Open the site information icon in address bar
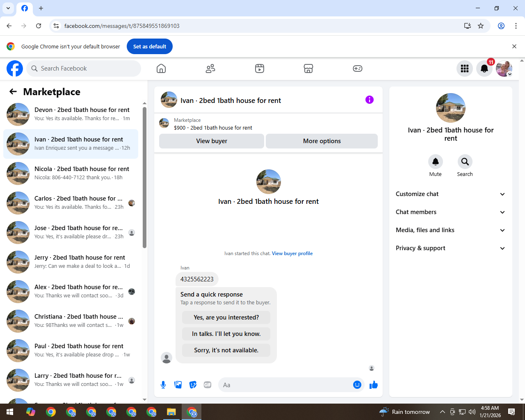The image size is (525, 420). [56, 26]
